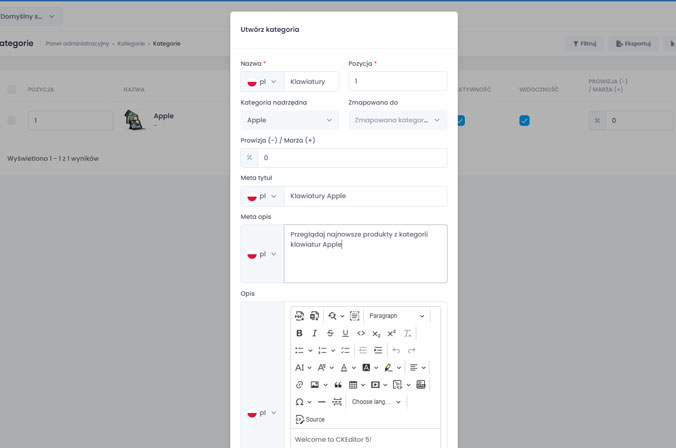Insert a link with the link icon
The height and width of the screenshot is (448, 676).
coord(299,385)
